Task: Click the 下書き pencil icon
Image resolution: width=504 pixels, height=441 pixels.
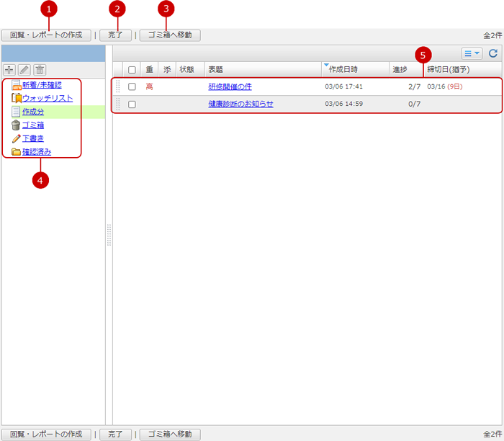Action: pos(16,138)
